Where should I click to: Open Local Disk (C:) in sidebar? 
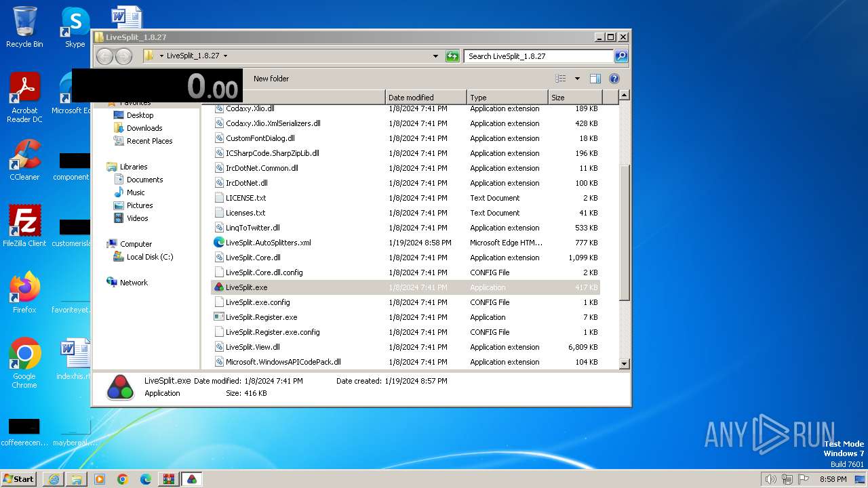point(150,257)
